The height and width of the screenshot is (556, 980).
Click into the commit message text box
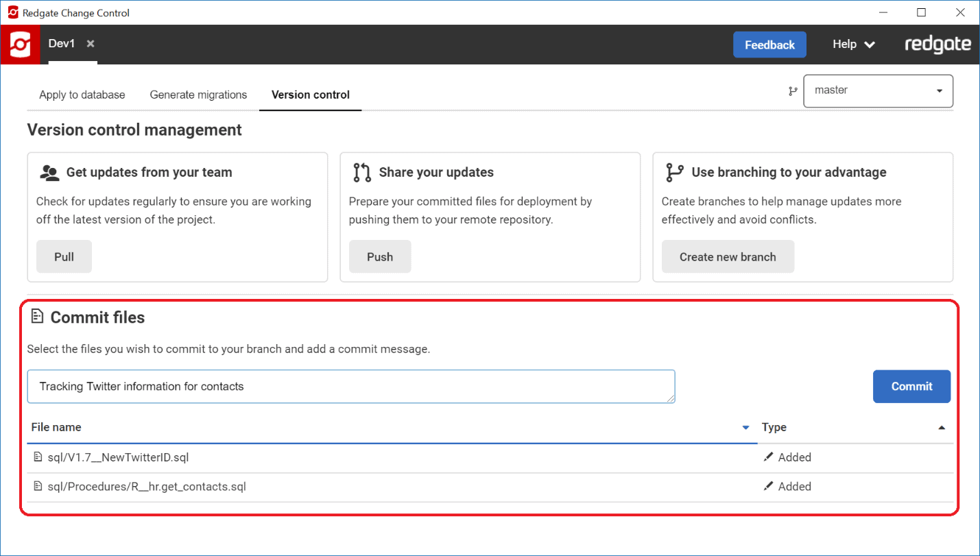point(350,387)
